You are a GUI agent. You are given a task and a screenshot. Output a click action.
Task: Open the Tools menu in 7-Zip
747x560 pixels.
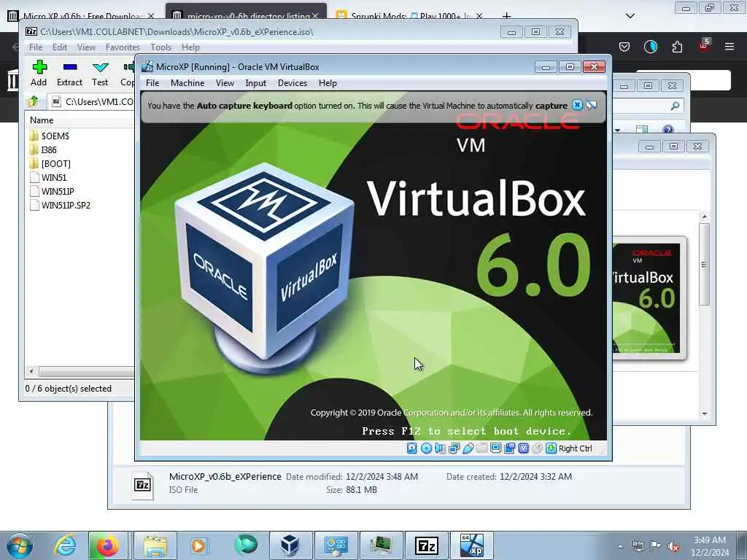click(x=161, y=47)
